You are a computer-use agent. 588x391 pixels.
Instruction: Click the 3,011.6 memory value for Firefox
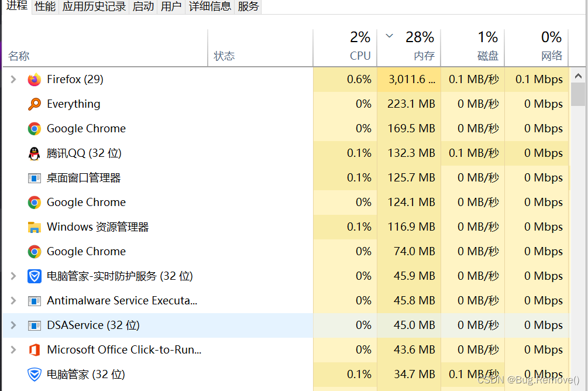[412, 79]
